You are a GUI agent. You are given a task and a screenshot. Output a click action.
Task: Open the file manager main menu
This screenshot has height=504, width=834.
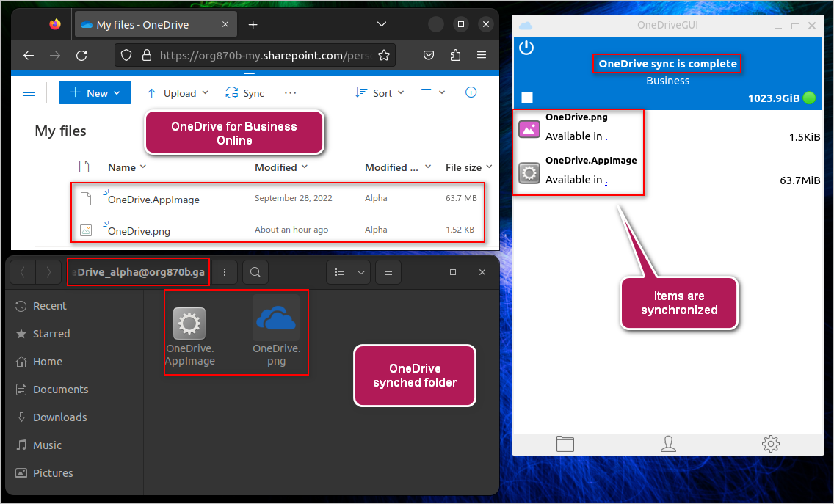(388, 272)
